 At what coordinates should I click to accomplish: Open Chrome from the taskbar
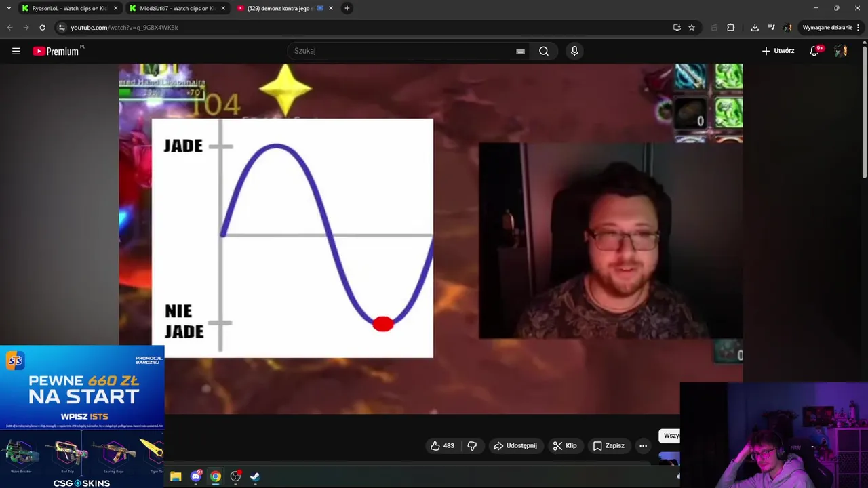[x=215, y=476]
